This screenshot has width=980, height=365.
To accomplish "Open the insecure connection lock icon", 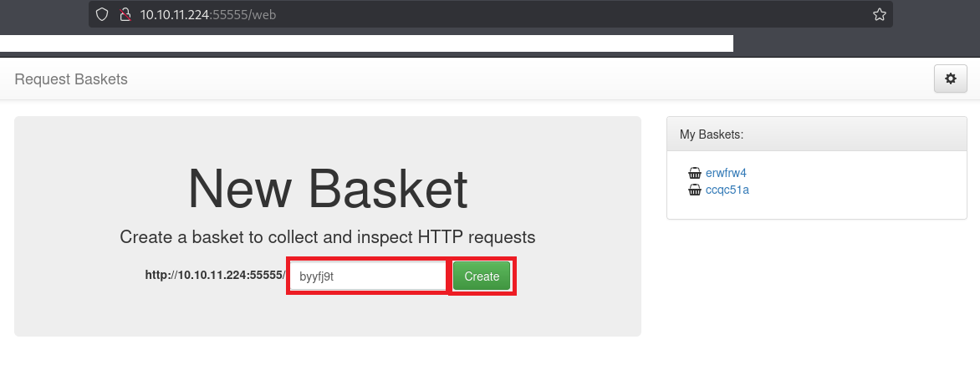I will click(x=125, y=14).
